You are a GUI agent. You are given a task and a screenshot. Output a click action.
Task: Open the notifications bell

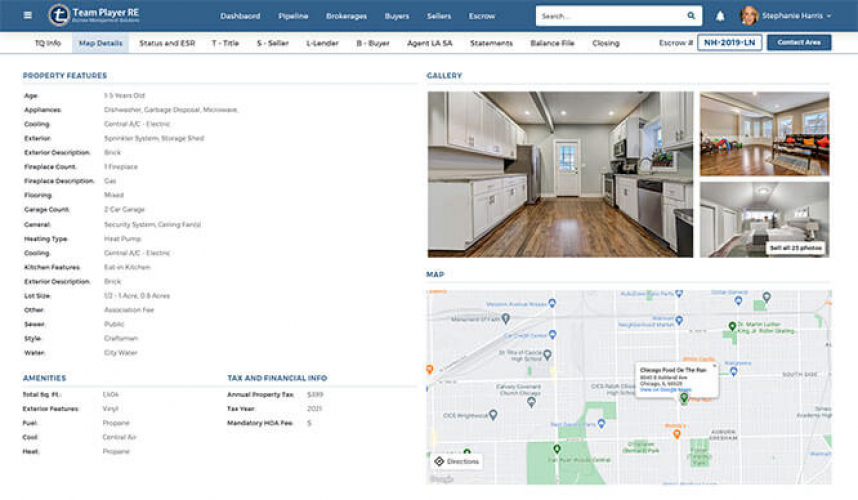click(x=720, y=16)
